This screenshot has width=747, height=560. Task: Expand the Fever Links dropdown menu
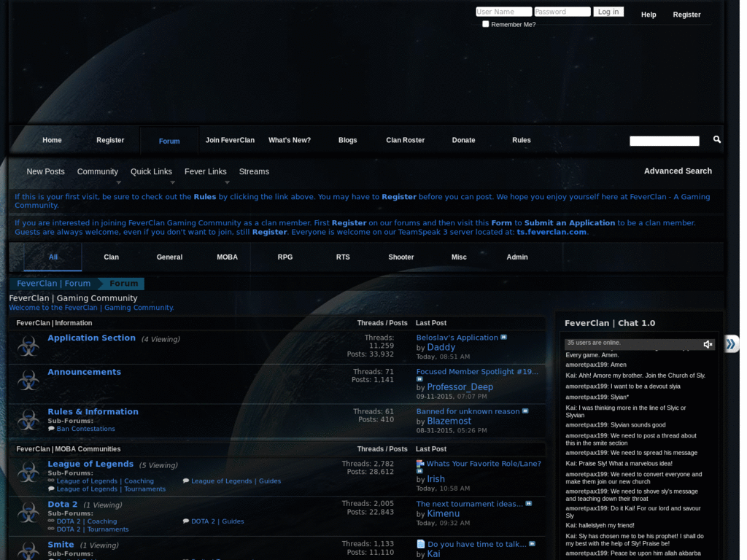[x=228, y=182]
